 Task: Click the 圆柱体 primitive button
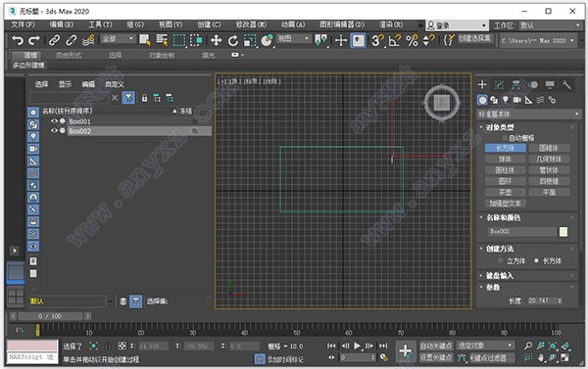[505, 170]
